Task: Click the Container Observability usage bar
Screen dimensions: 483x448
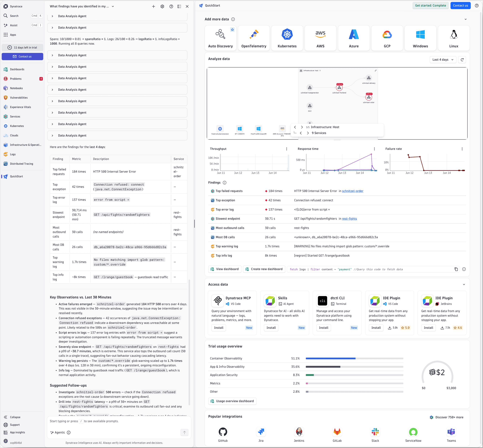Action: [354, 358]
